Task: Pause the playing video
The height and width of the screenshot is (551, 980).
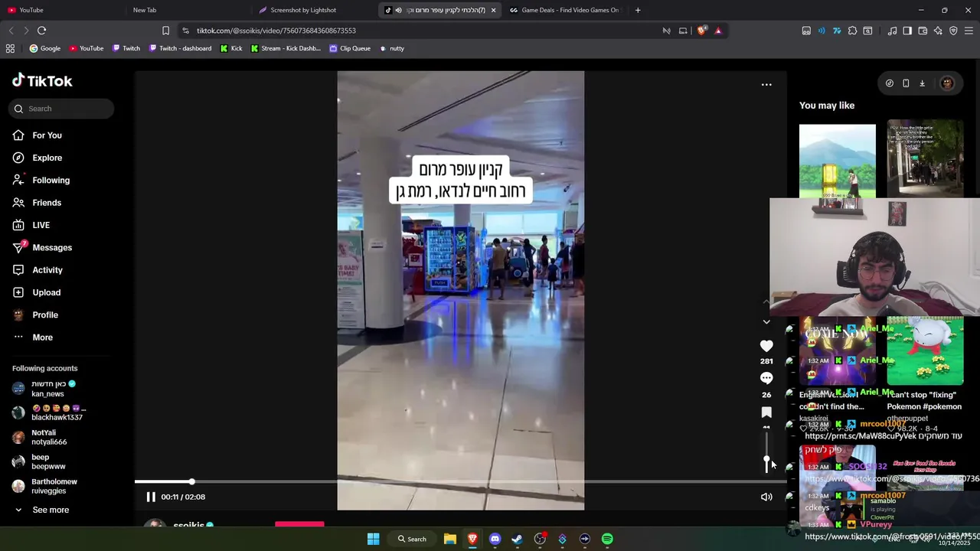Action: (151, 497)
